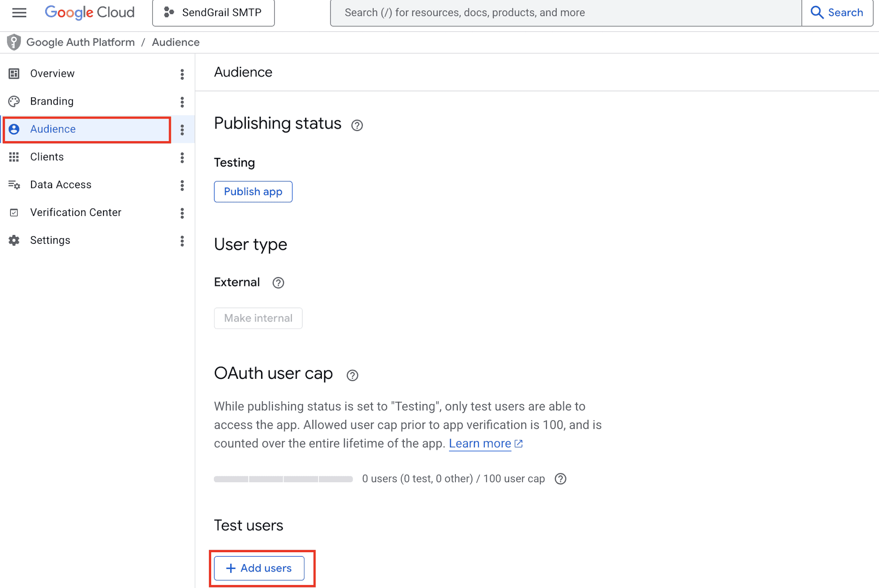Image resolution: width=879 pixels, height=588 pixels.
Task: Click the Google Auth Platform shield icon
Action: point(14,42)
